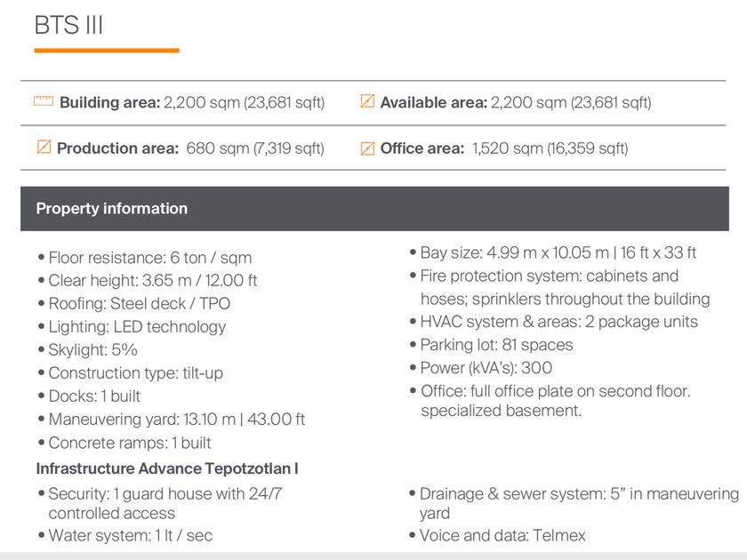Click the BTS III heading
The width and height of the screenshot is (747, 560).
tap(69, 25)
